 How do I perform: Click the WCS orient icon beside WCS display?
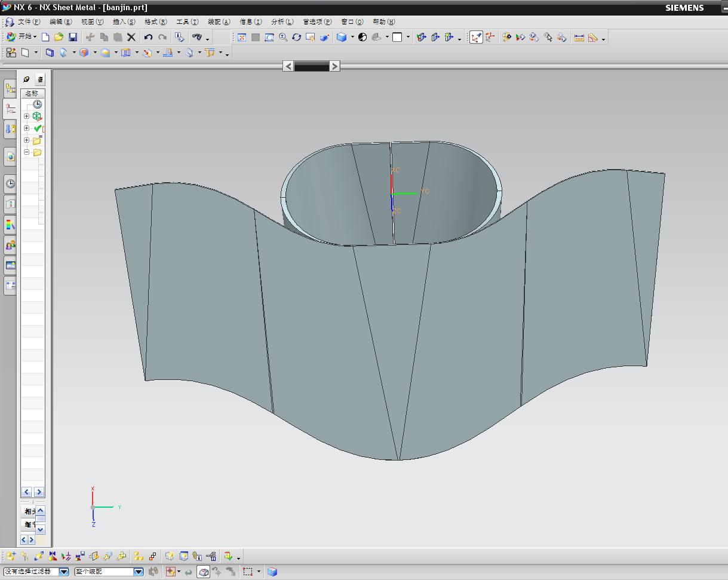[x=490, y=37]
